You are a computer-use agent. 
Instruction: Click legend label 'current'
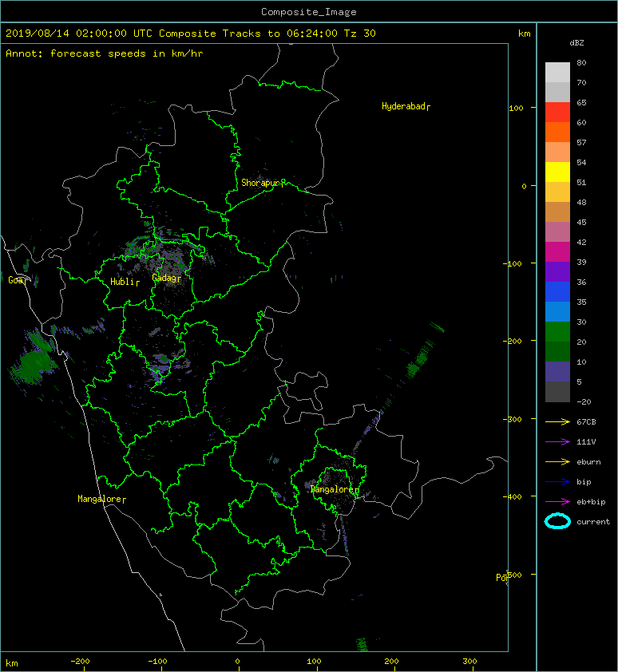point(593,522)
